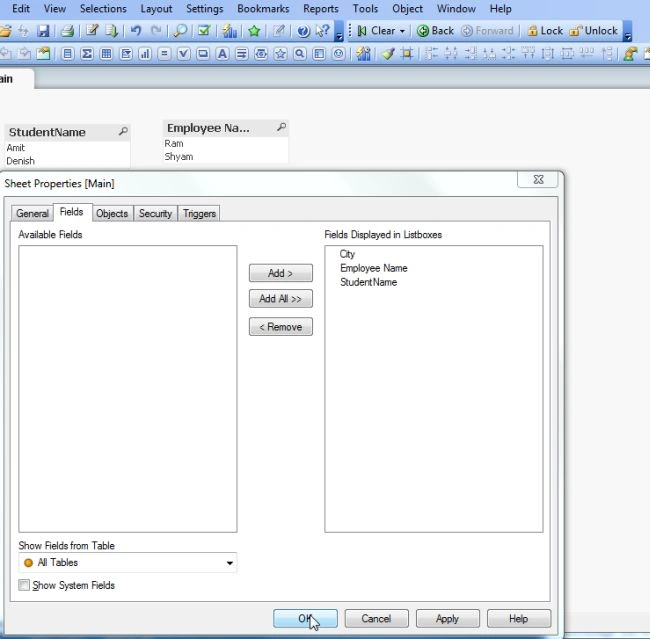Screen dimensions: 650x639
Task: Select Shyam in Employee Name listbox
Action: (x=179, y=157)
